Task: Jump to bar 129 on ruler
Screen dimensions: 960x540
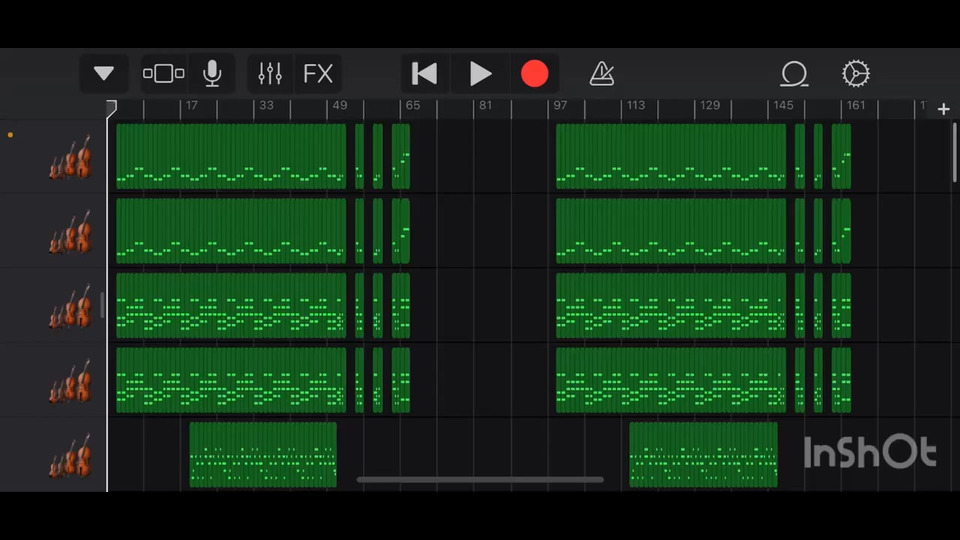Action: [710, 105]
